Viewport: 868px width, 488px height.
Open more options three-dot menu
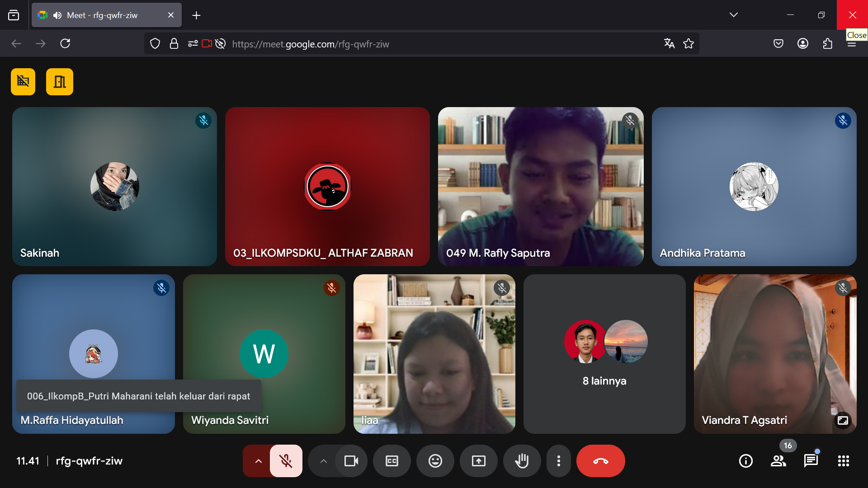[x=559, y=461]
